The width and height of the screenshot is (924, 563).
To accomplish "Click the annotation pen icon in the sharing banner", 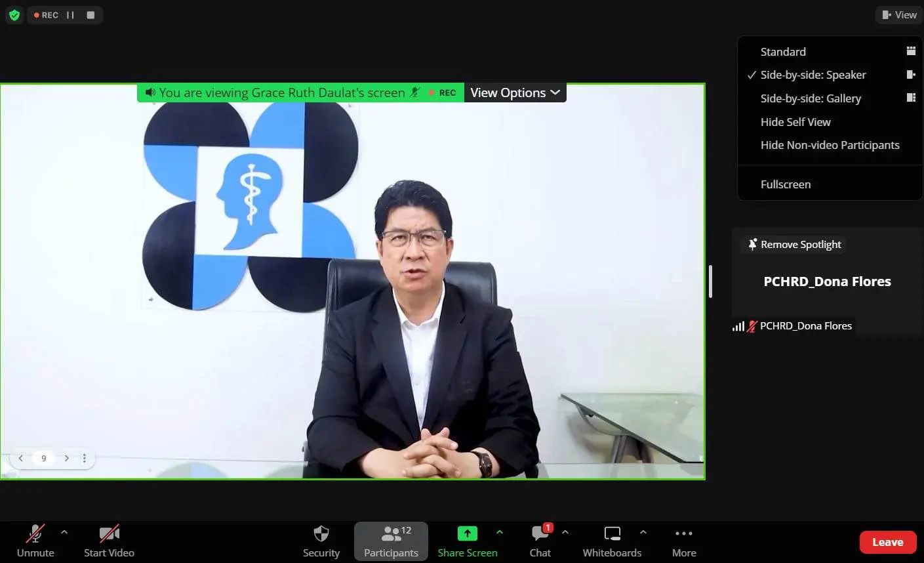I will tap(414, 93).
